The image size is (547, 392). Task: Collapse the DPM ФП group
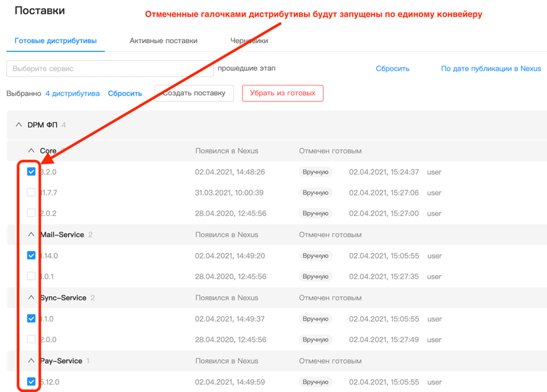pyautogui.click(x=19, y=125)
